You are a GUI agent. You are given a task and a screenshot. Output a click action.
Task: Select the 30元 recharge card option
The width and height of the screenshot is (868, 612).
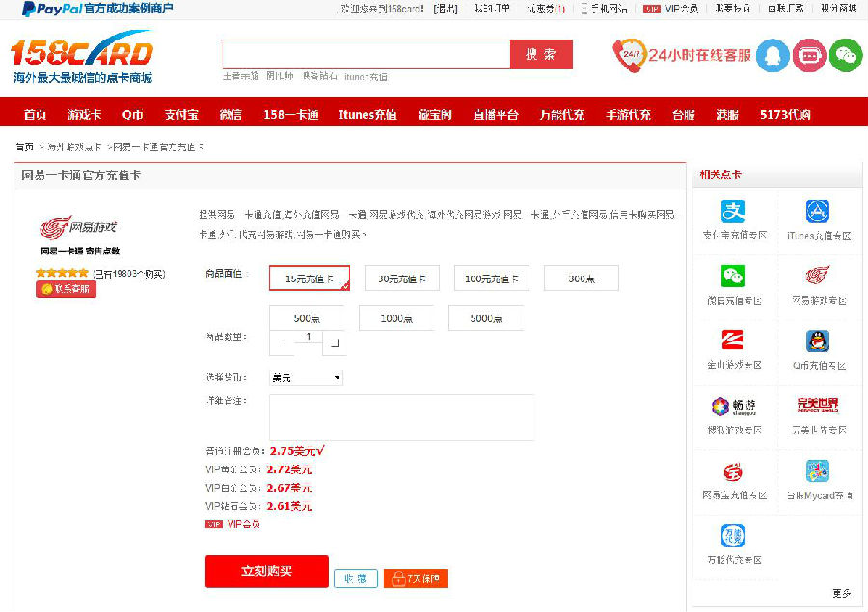[x=402, y=279]
